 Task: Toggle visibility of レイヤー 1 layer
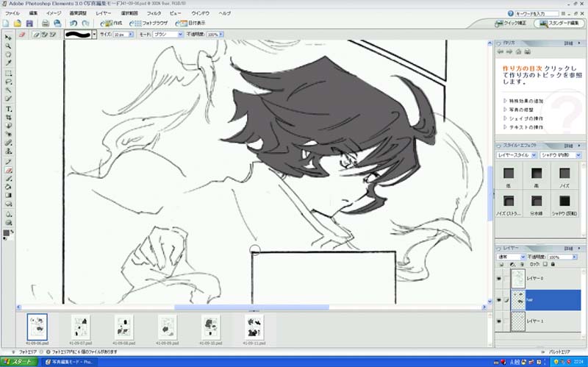[x=499, y=321]
